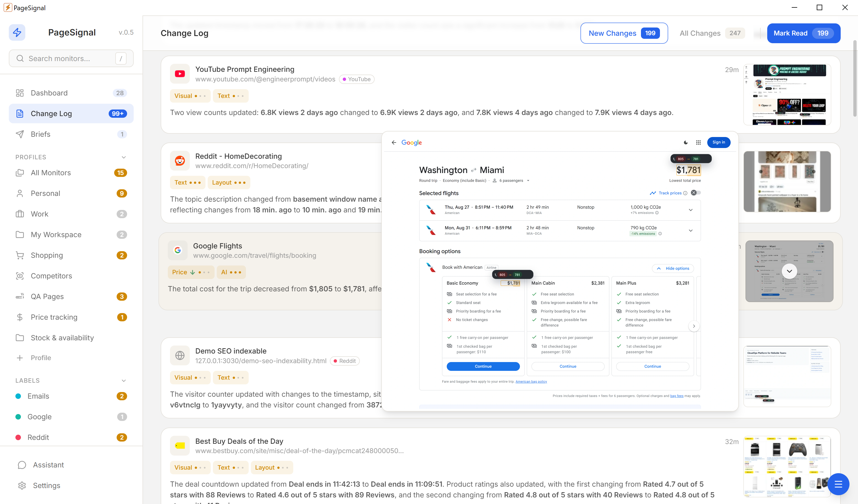The width and height of the screenshot is (858, 504).
Task: Click Sign in button in preview
Action: 719,142
